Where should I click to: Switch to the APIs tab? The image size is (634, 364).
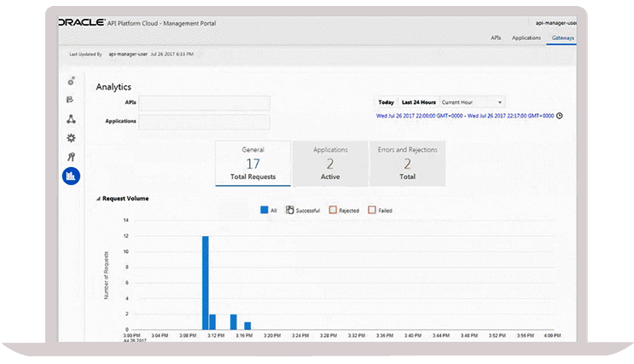[496, 38]
